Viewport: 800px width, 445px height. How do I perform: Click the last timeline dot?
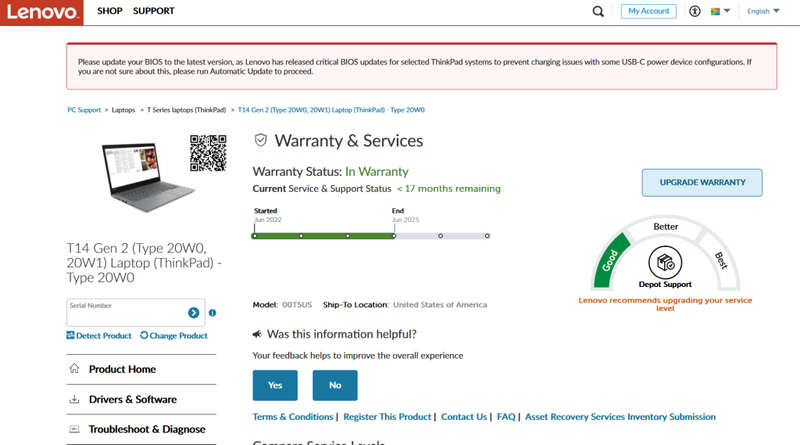click(x=487, y=236)
